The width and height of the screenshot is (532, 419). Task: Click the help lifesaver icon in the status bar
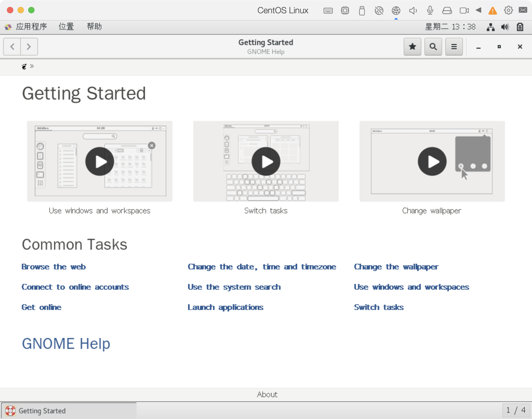[x=10, y=411]
